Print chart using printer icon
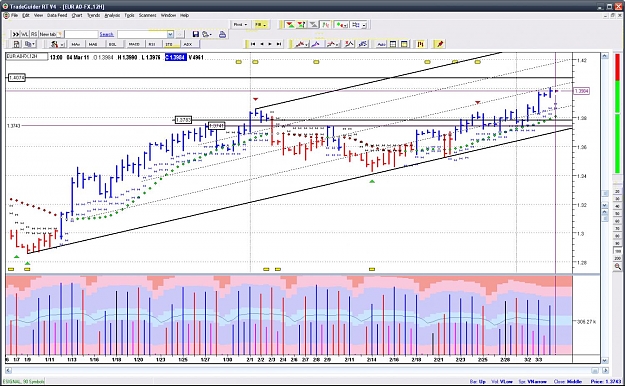 coord(222,34)
